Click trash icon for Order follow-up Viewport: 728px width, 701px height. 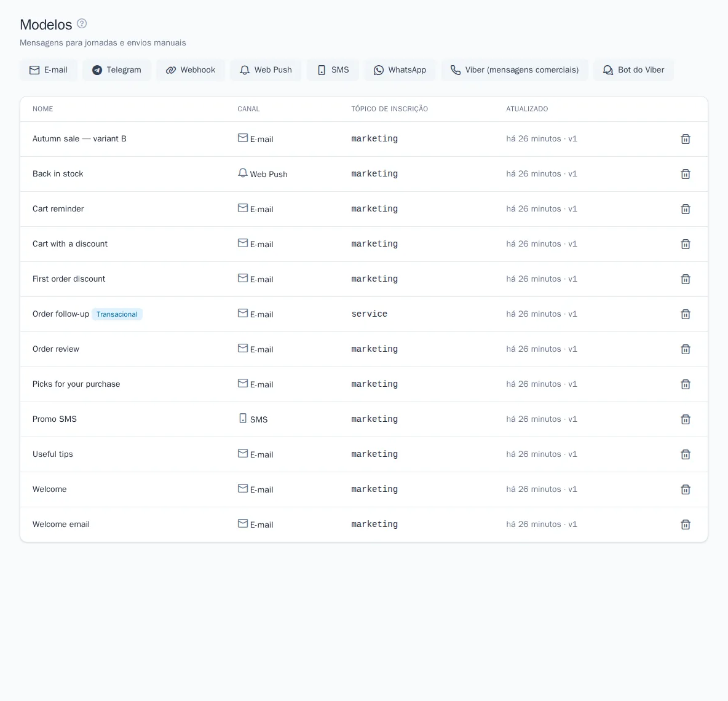[x=686, y=314]
